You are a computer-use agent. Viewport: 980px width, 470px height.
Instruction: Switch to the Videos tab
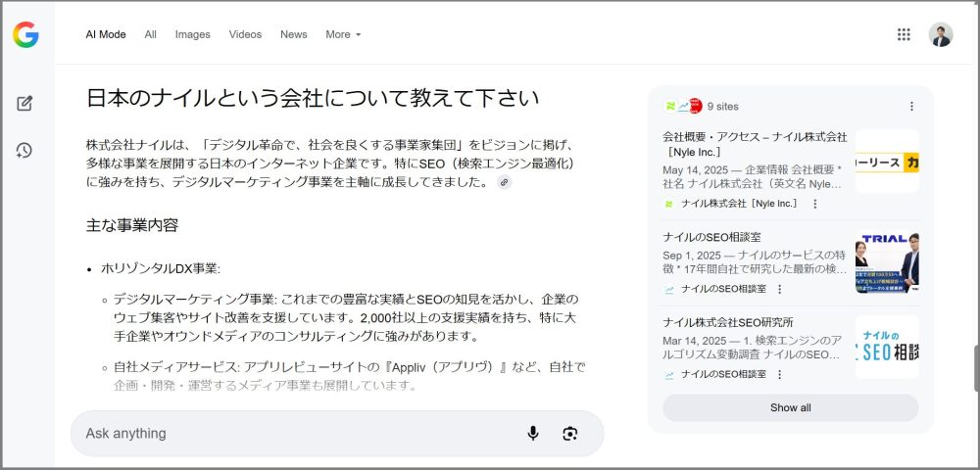click(245, 34)
